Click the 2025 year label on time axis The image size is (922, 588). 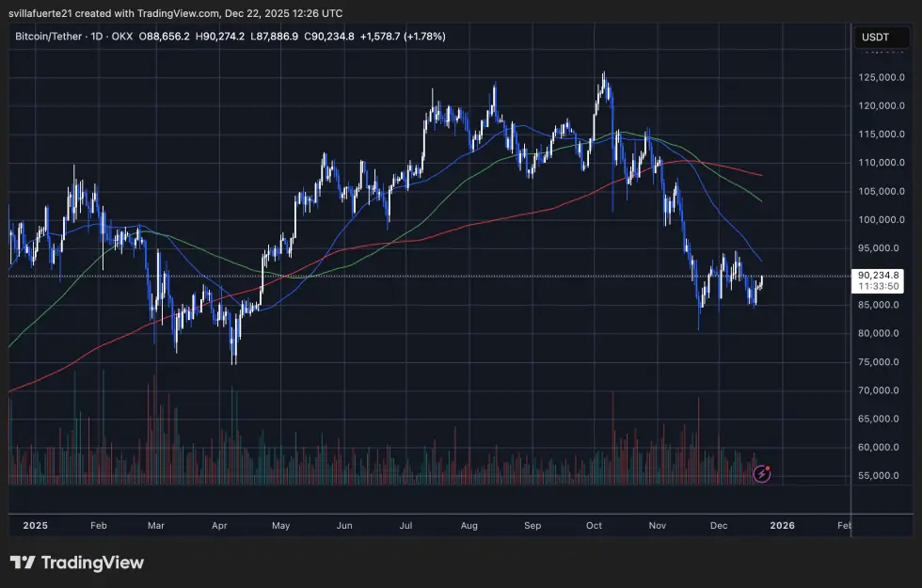point(36,526)
